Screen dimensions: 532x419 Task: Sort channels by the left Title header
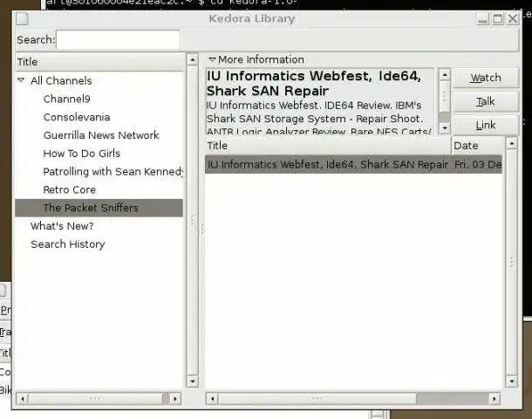pos(99,62)
